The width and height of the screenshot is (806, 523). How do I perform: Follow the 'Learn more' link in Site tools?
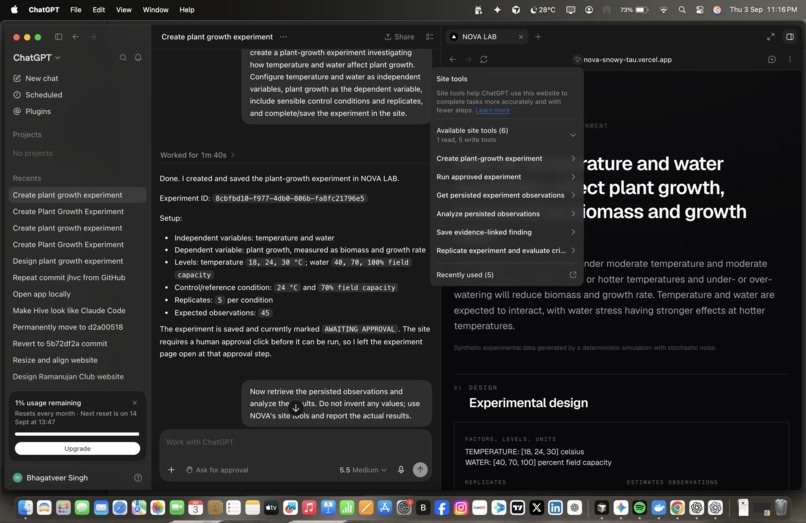click(492, 110)
